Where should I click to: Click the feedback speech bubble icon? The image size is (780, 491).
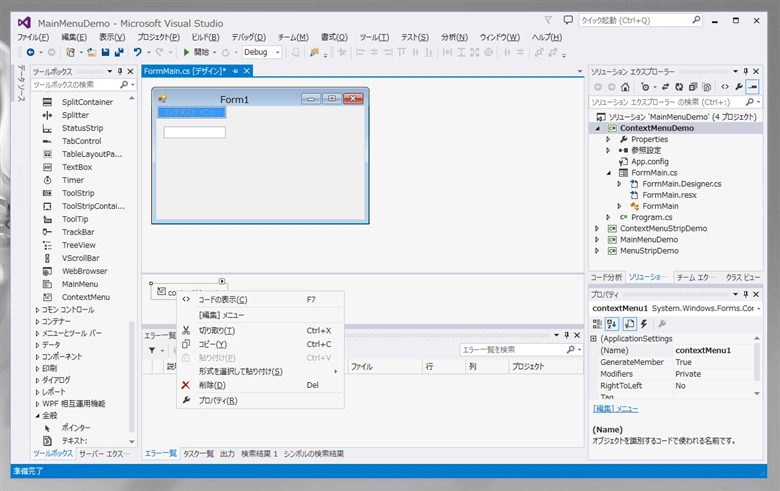[x=568, y=20]
